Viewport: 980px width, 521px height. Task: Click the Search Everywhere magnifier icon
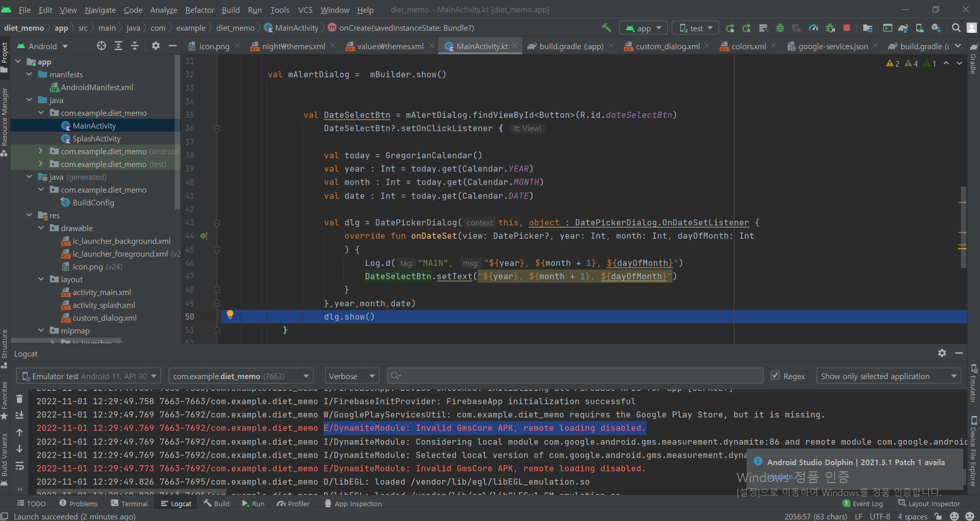tap(956, 28)
